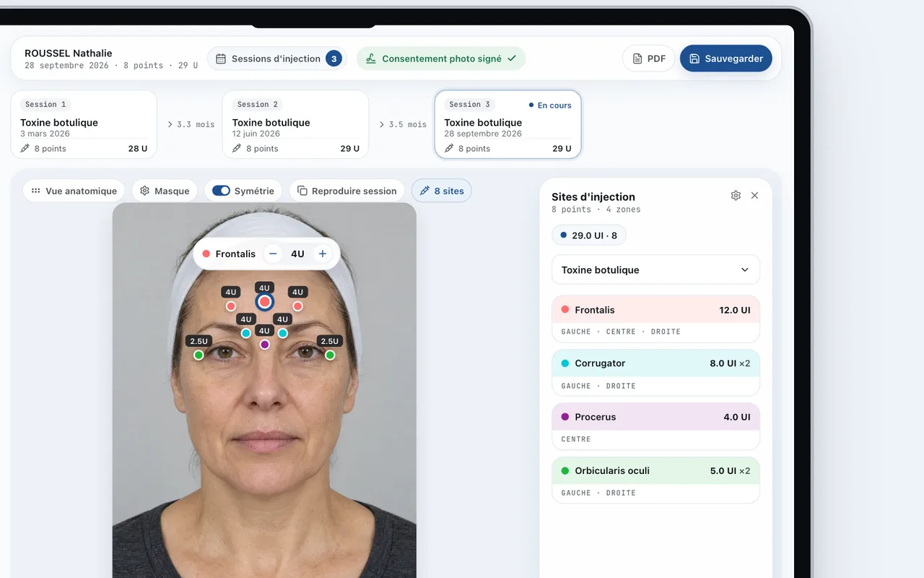
Task: Click the patient name ROUSSEL Nathalie
Action: tap(69, 53)
